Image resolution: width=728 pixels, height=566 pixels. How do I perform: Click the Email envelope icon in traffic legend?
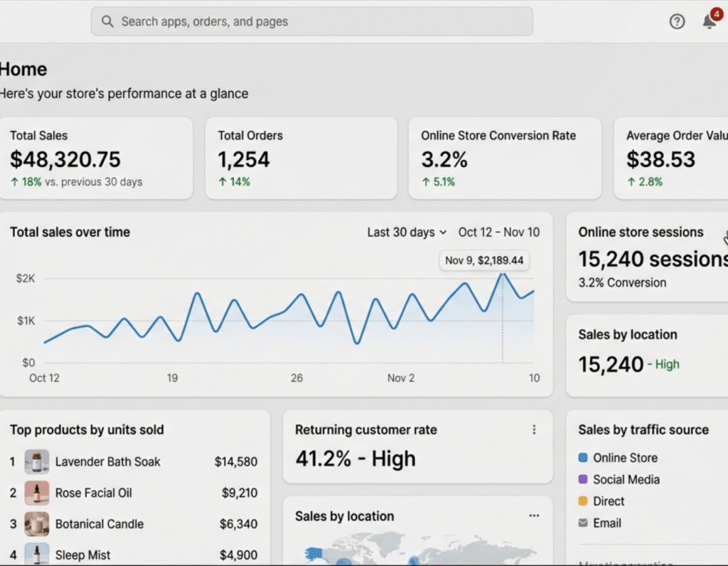[x=583, y=523]
